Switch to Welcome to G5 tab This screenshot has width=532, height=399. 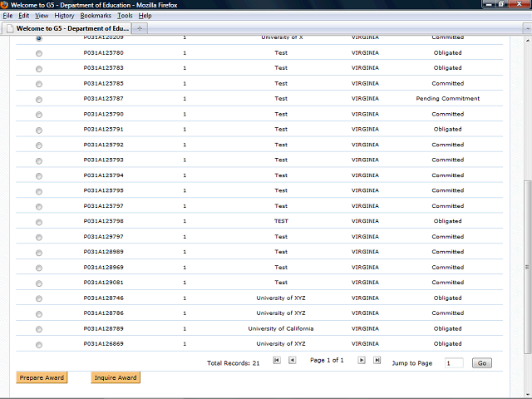pyautogui.click(x=66, y=28)
